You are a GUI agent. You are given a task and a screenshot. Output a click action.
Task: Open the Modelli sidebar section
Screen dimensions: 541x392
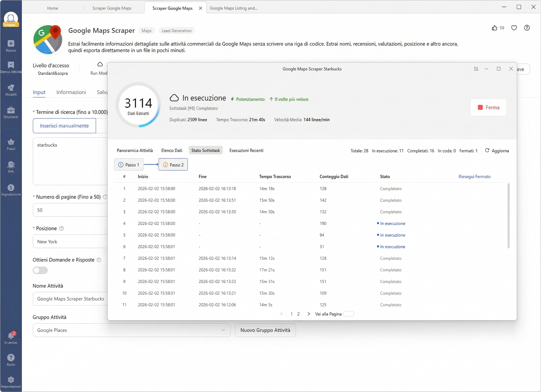point(11,90)
